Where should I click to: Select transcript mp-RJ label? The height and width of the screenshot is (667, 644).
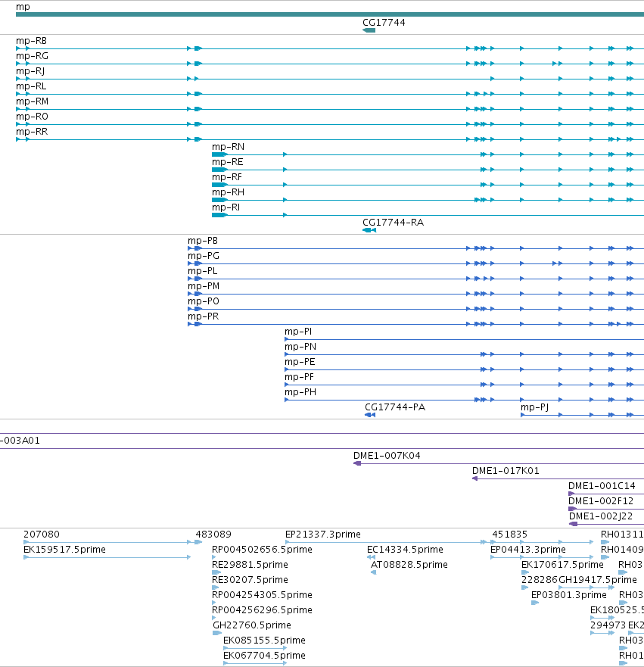30,71
